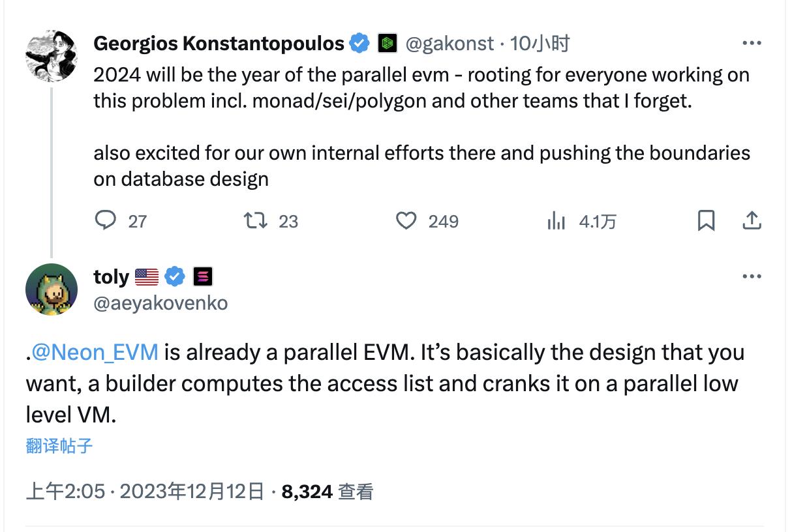Screen dimensions: 792x532
Task: Click the 2023年12月12日 tweet timestamp
Action: coord(192,491)
